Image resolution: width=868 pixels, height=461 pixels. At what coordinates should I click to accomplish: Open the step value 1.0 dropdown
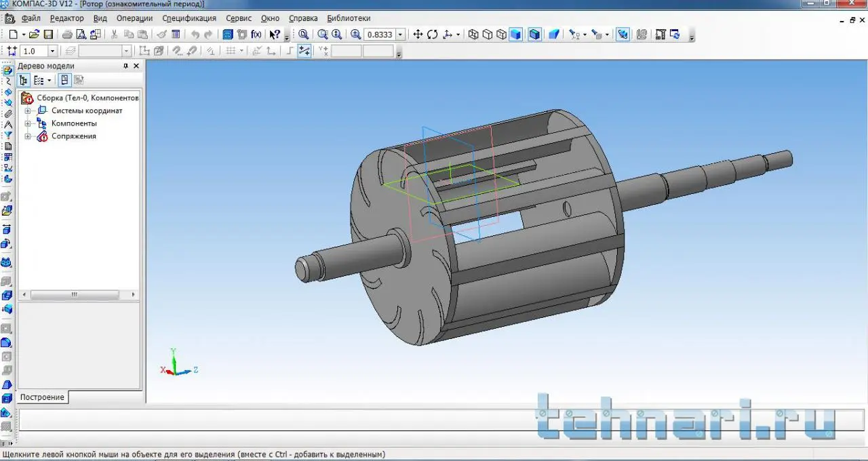pos(53,51)
